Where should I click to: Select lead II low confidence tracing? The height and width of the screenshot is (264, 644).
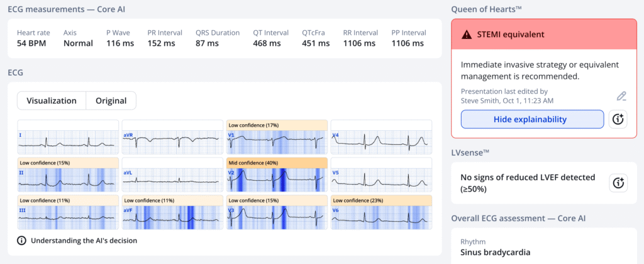[x=67, y=179]
